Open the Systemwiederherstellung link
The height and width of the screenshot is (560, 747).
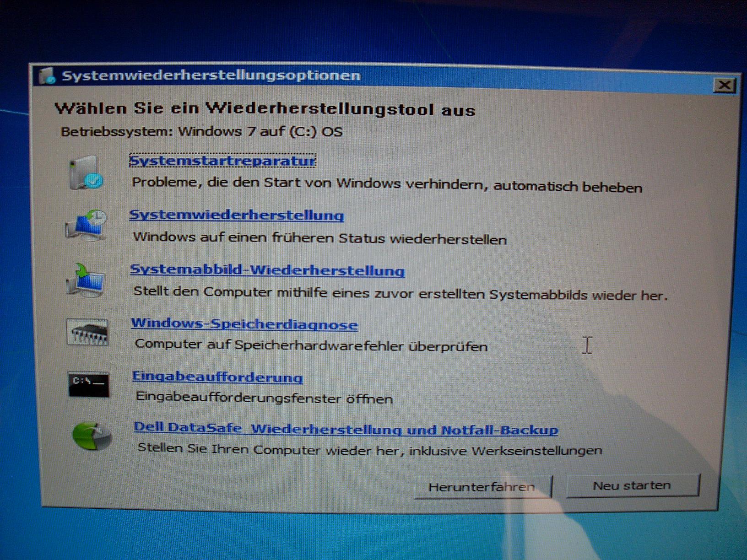click(x=237, y=215)
